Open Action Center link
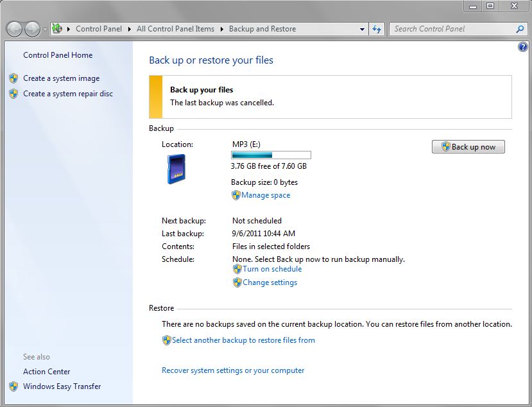This screenshot has width=532, height=407. [x=46, y=372]
